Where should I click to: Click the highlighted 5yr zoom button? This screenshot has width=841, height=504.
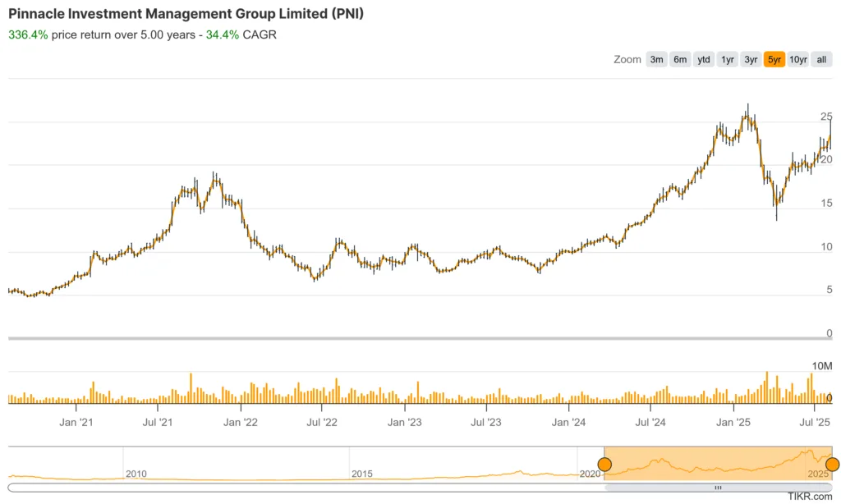(774, 59)
